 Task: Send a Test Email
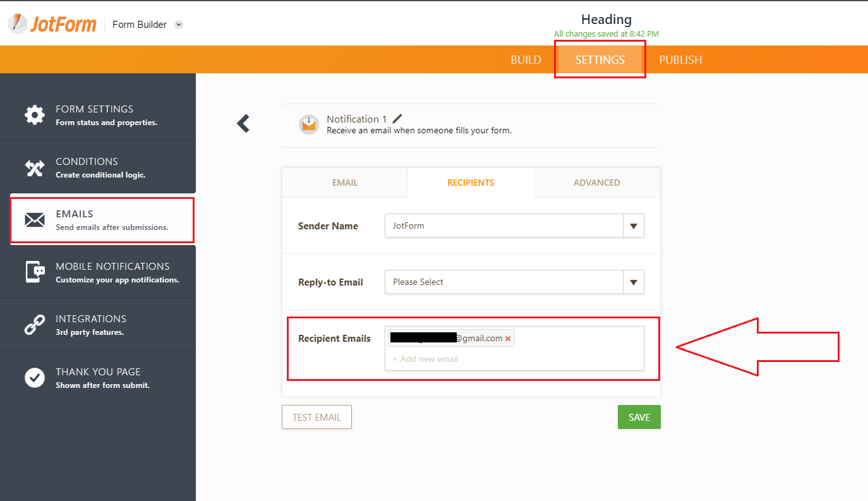[x=316, y=416]
